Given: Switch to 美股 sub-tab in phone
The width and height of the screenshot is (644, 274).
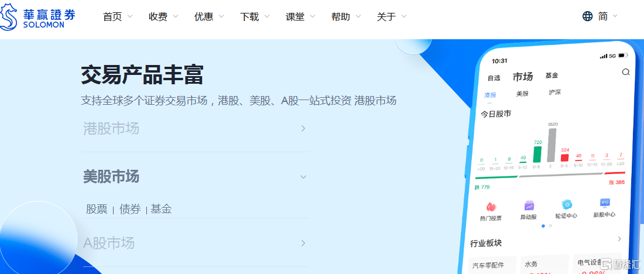Looking at the screenshot, I should (x=522, y=94).
